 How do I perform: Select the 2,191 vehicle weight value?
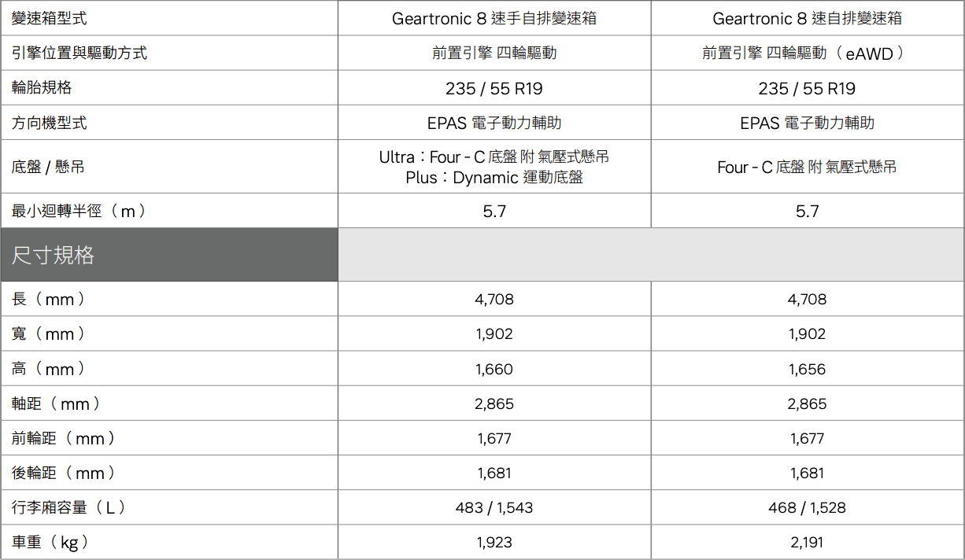pyautogui.click(x=807, y=543)
